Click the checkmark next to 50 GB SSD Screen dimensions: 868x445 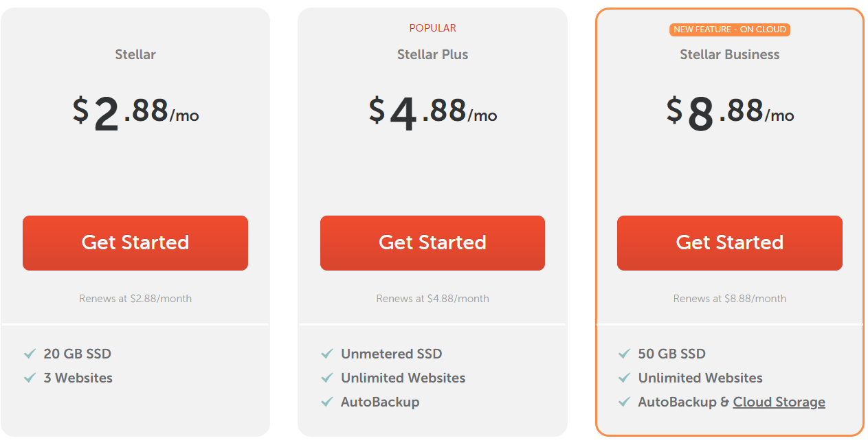(x=624, y=354)
